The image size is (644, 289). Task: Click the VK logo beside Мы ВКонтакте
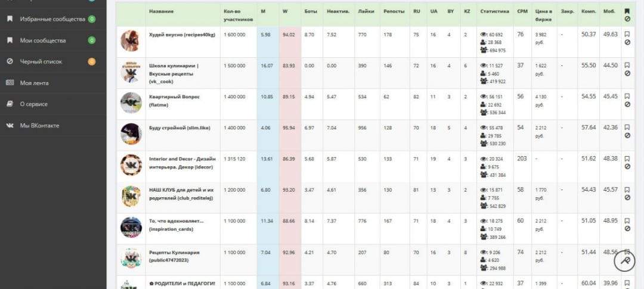tap(10, 126)
